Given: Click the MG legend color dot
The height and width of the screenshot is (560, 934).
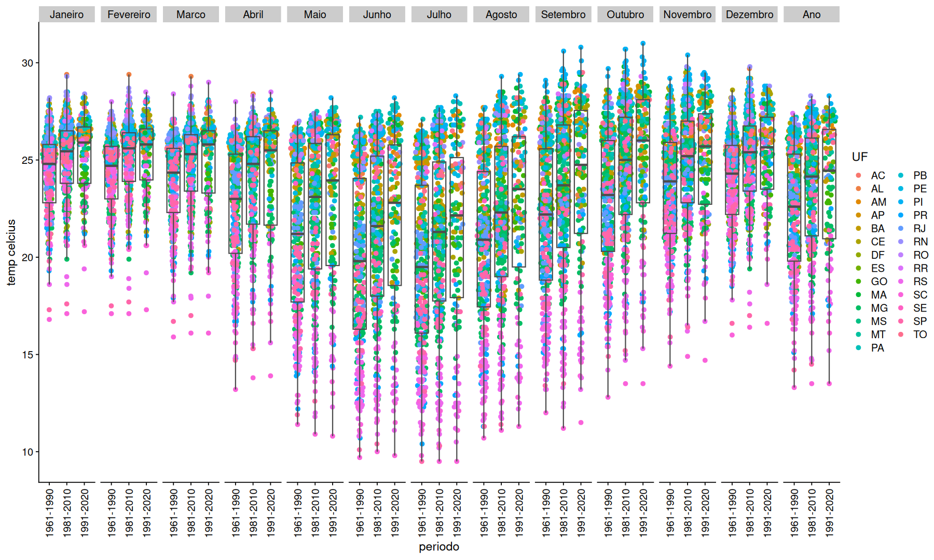Looking at the screenshot, I should tap(859, 308).
